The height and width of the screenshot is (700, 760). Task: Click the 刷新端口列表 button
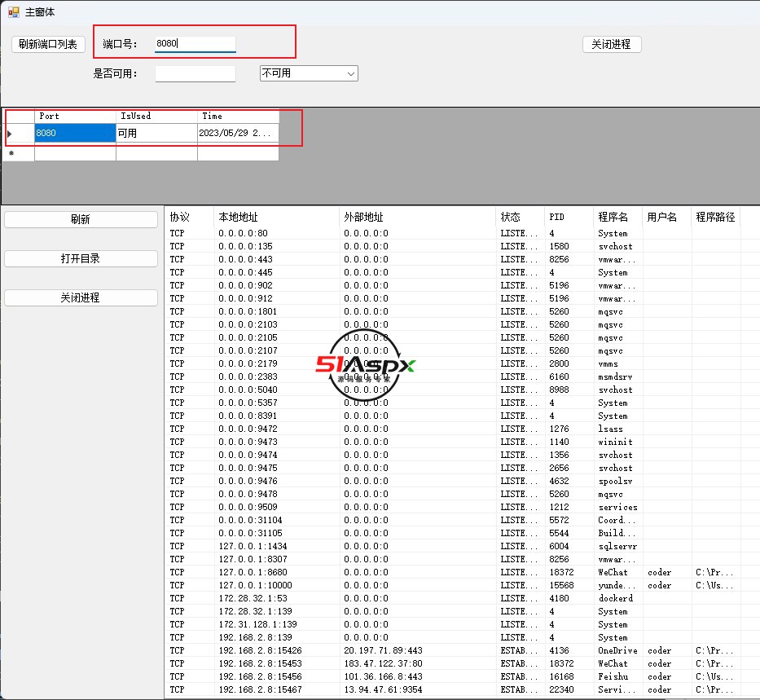click(48, 44)
